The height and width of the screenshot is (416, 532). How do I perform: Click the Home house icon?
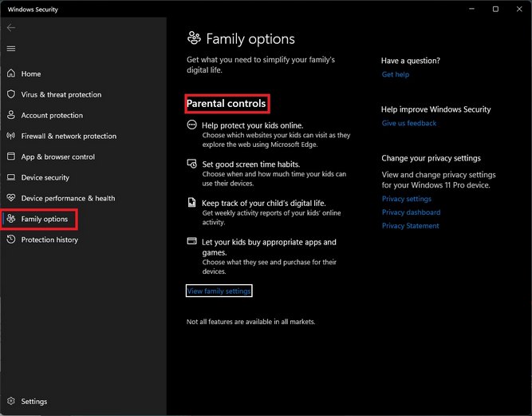(11, 73)
